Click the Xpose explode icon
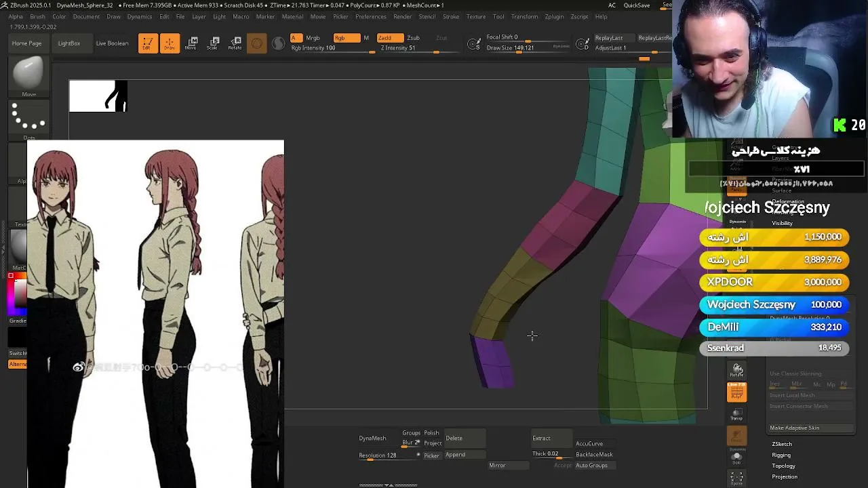868x488 pixels. pyautogui.click(x=736, y=479)
